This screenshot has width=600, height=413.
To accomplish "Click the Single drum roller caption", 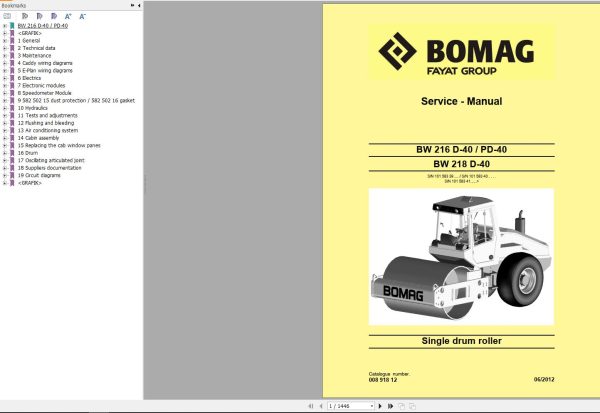I will click(461, 341).
